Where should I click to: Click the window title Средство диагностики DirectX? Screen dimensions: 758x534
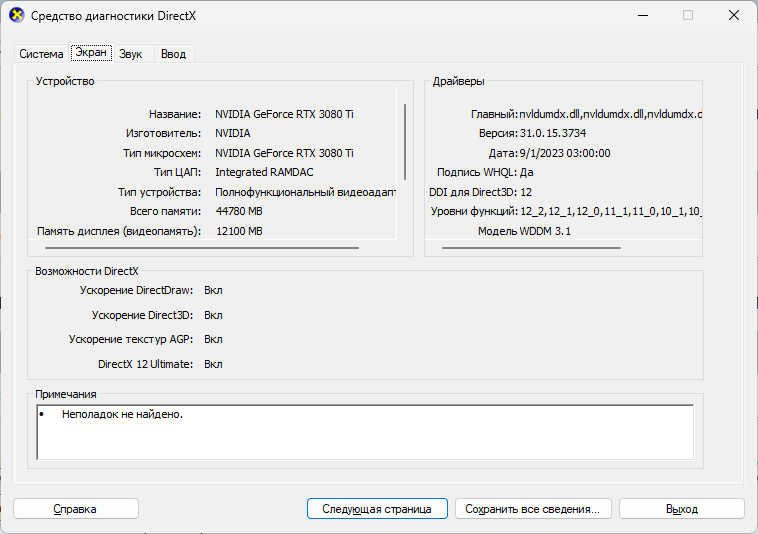click(x=114, y=16)
